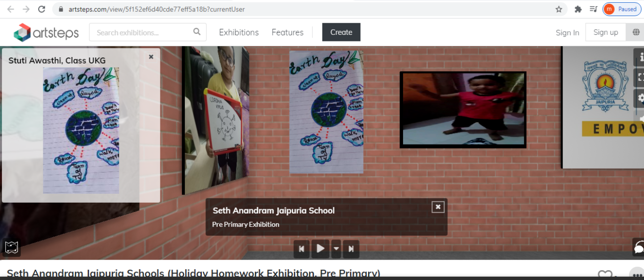Open the viewer settings gear

(639, 98)
